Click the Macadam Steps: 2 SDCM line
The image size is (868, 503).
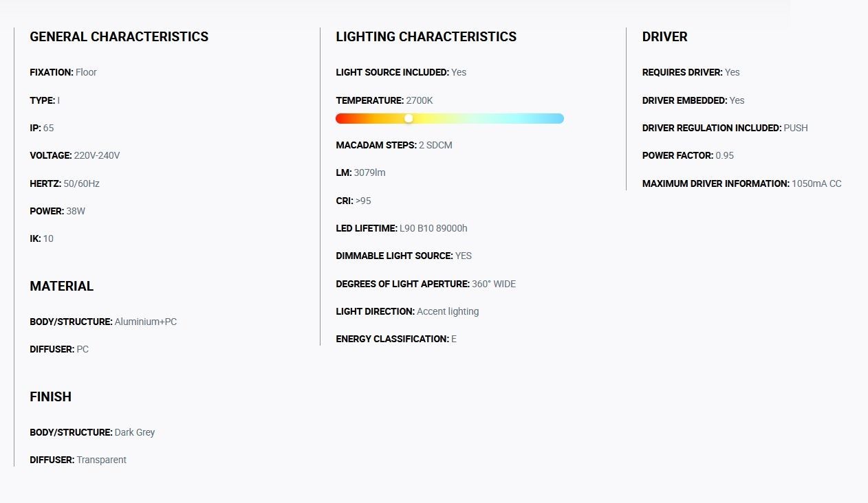tap(394, 145)
